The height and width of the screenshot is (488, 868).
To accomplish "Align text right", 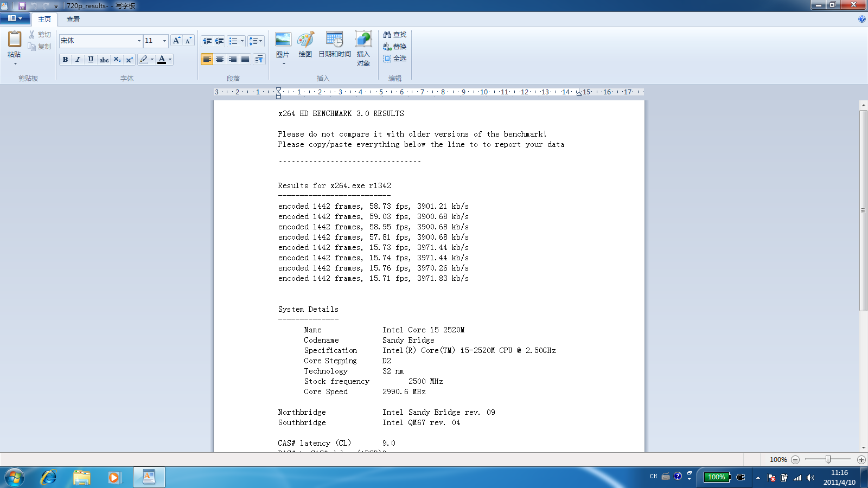I will [233, 59].
